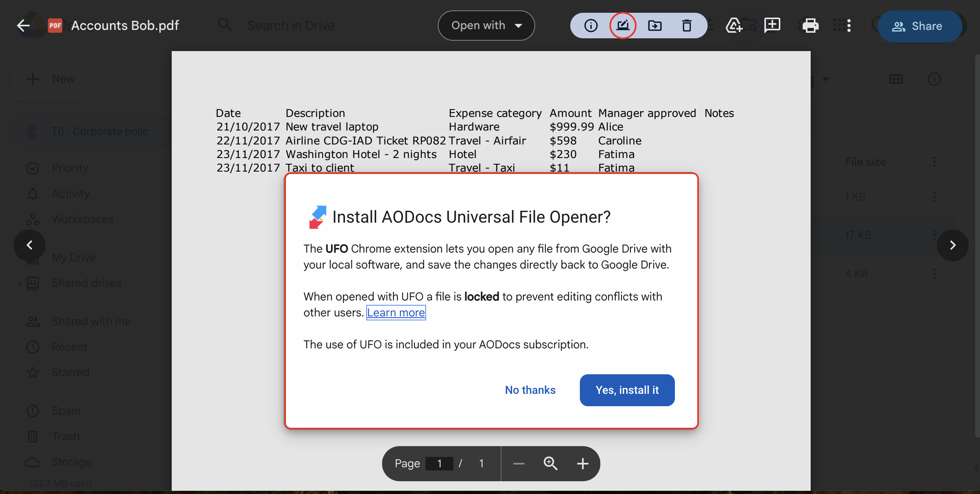Expand the Open with dropdown
Image resolution: width=980 pixels, height=494 pixels.
pos(486,26)
